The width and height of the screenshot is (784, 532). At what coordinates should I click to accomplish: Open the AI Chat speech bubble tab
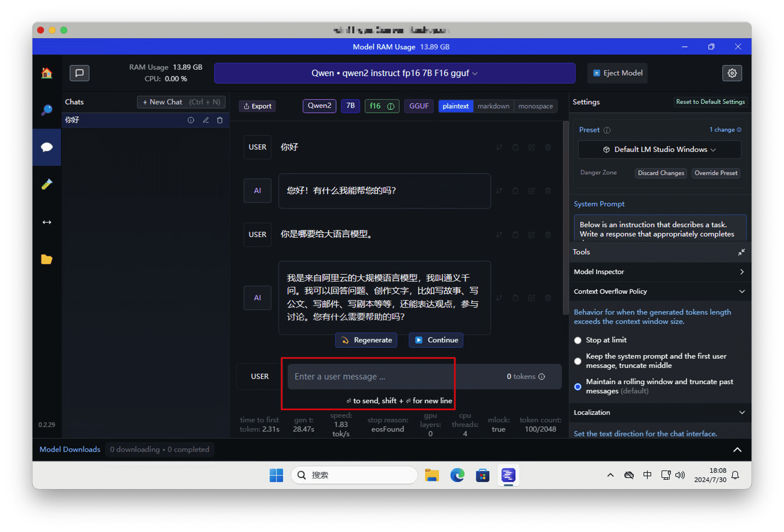tap(47, 147)
